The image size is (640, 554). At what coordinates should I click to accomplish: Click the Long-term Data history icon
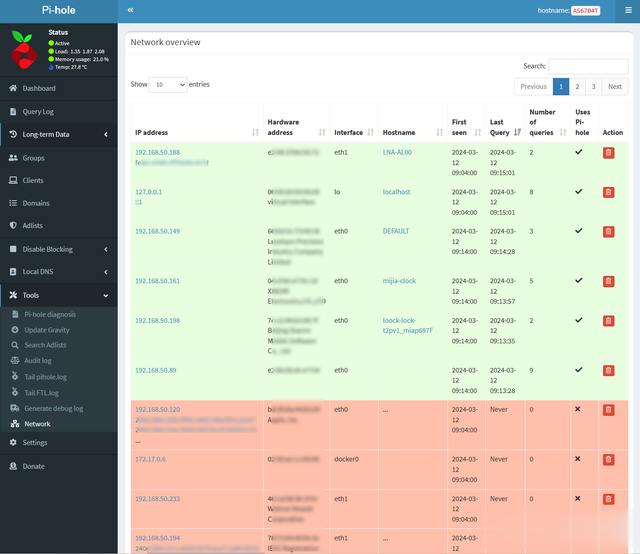tap(13, 134)
